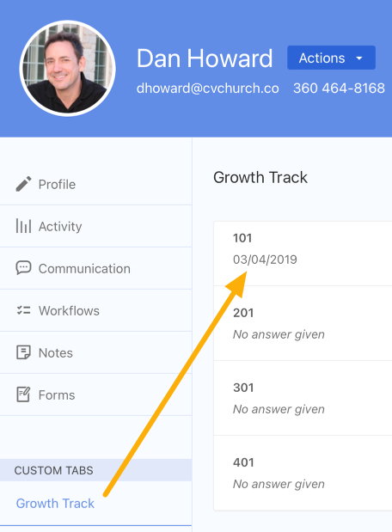Click the sticky note icon beside Notes
Image resolution: width=392 pixels, height=532 pixels.
point(23,352)
